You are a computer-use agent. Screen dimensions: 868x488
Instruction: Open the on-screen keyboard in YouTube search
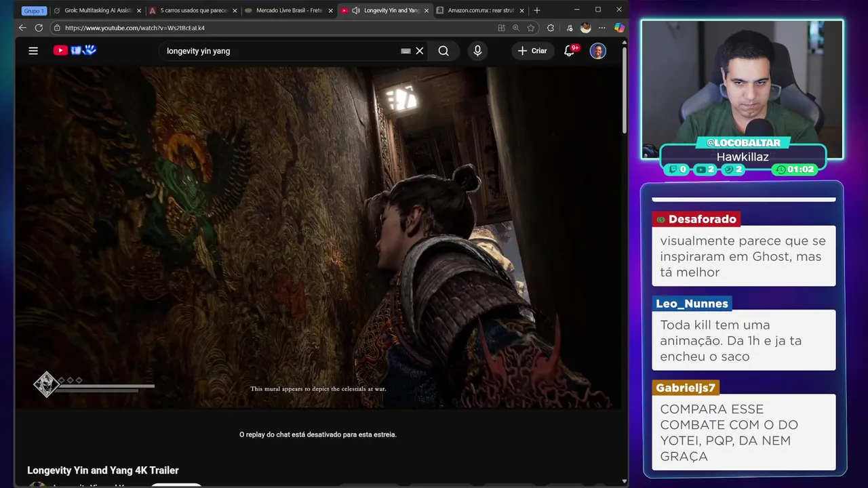coord(406,51)
